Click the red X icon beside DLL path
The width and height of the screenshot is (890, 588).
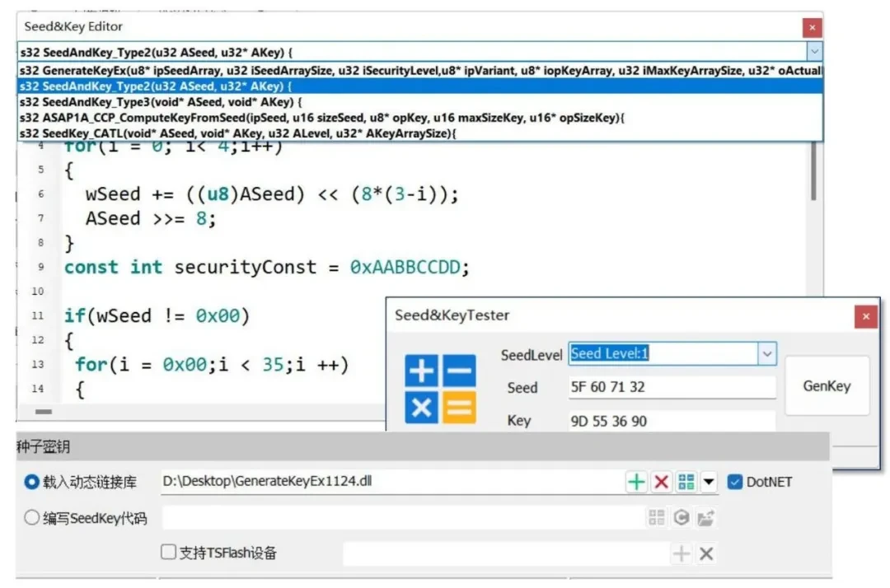661,483
